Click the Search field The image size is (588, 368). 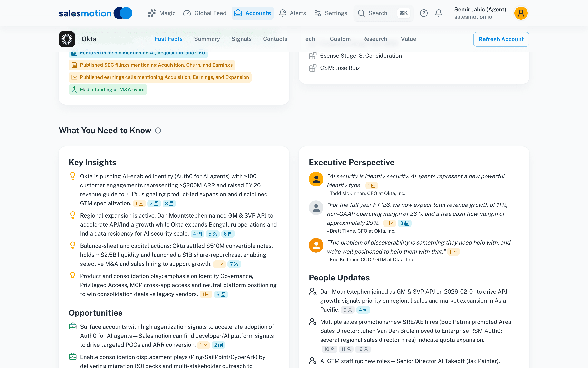[383, 13]
